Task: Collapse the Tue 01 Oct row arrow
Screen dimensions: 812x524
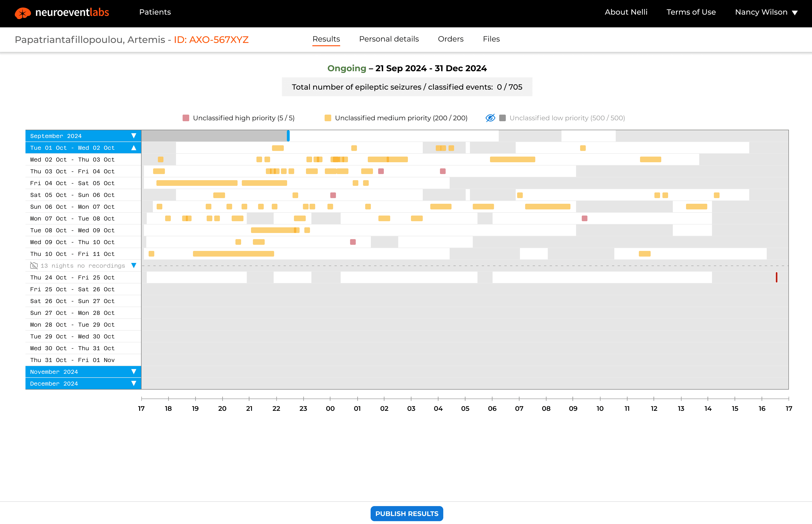Action: tap(134, 148)
